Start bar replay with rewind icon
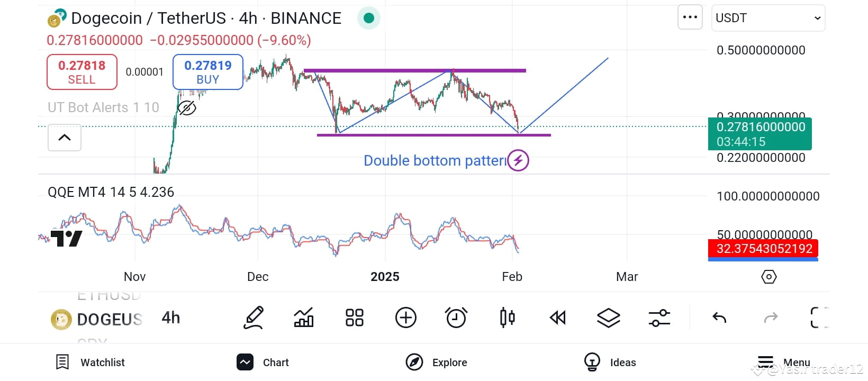Image resolution: width=868 pixels, height=381 pixels. tap(558, 317)
